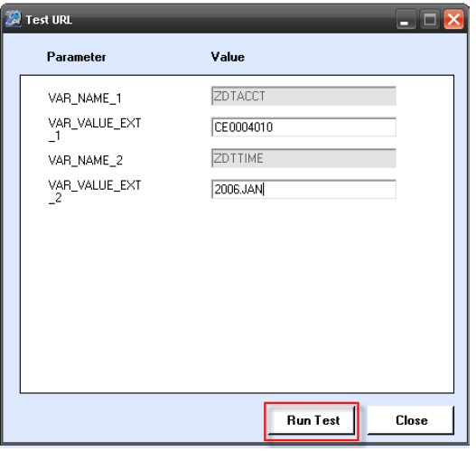Focus the VAR_VALUE_EXT_1 field containing CE0004010

click(303, 127)
